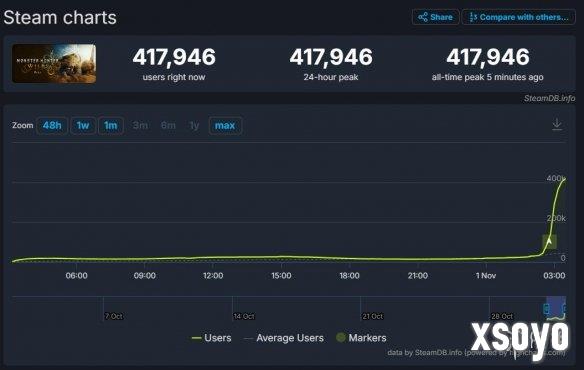
Task: Click 'all-time peak 5 minutes ago' text
Action: (x=488, y=77)
